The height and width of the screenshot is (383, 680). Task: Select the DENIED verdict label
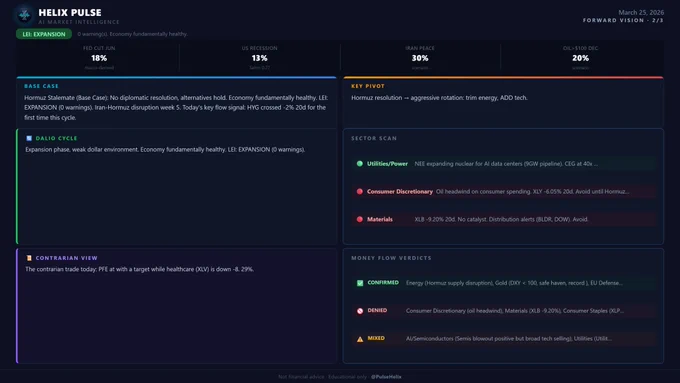coord(377,310)
